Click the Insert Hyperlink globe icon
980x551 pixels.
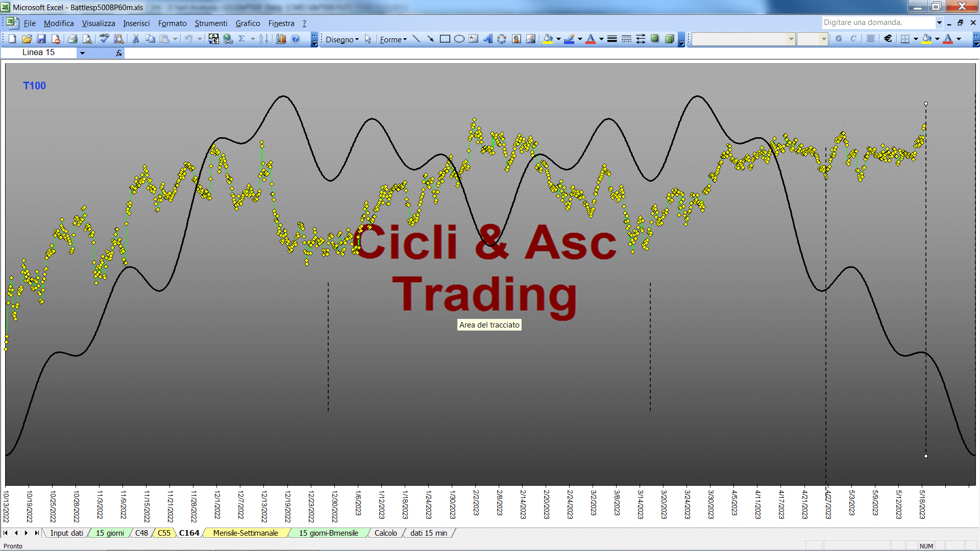228,39
